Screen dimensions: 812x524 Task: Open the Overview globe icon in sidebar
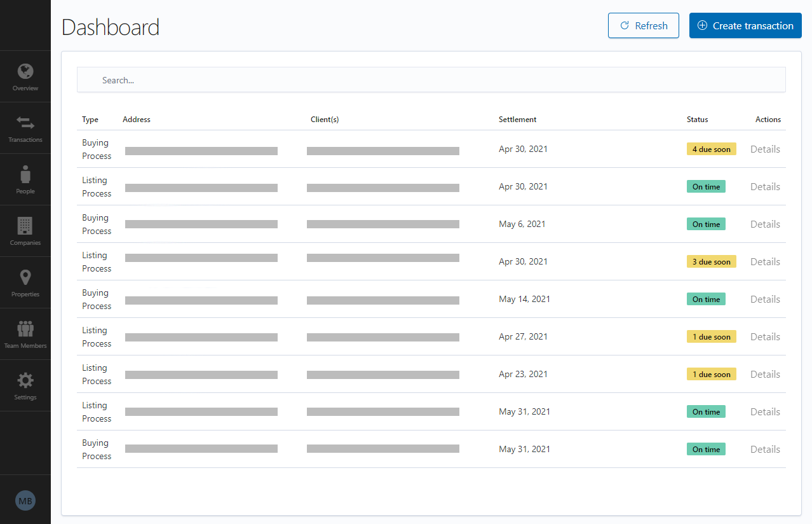tap(25, 71)
